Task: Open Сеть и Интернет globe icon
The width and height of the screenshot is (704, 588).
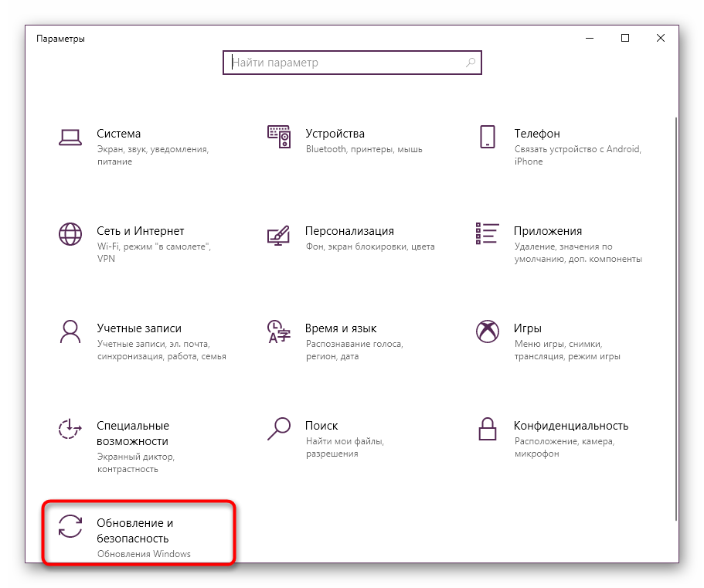Action: [x=70, y=234]
